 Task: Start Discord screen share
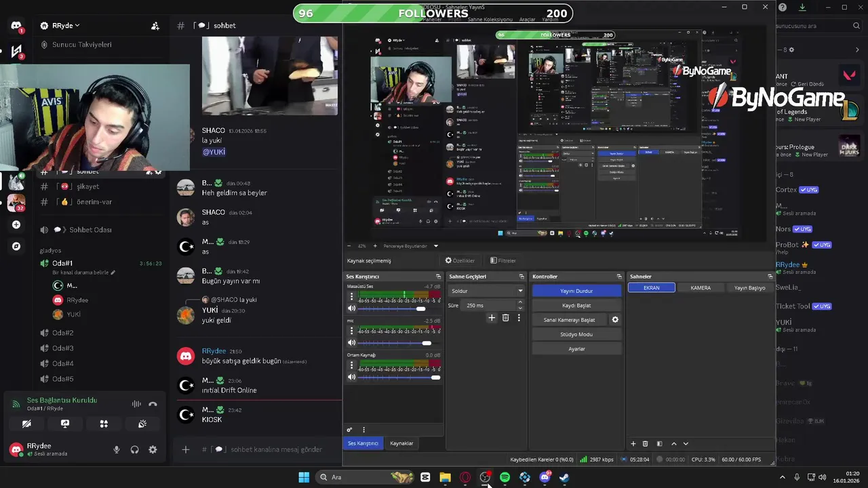click(65, 424)
